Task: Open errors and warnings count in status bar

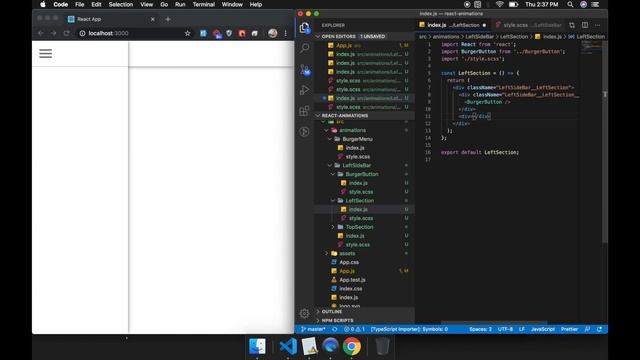Action: tap(354, 329)
